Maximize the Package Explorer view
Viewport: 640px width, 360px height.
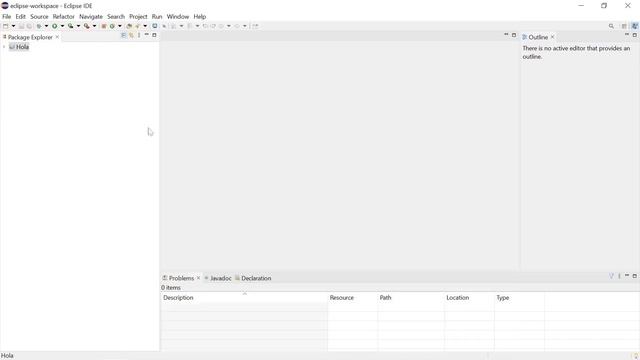click(154, 35)
